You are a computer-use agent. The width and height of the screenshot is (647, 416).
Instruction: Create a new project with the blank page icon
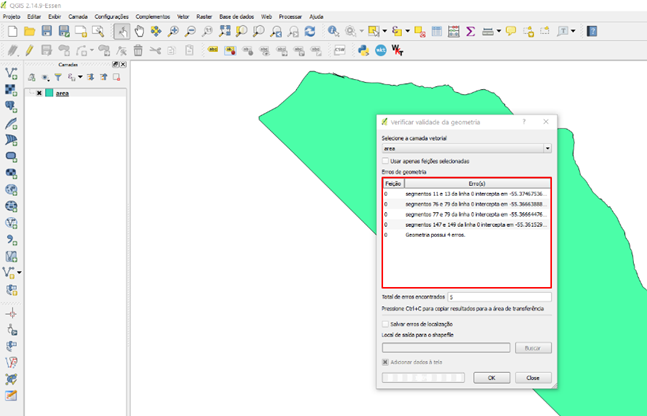click(12, 31)
